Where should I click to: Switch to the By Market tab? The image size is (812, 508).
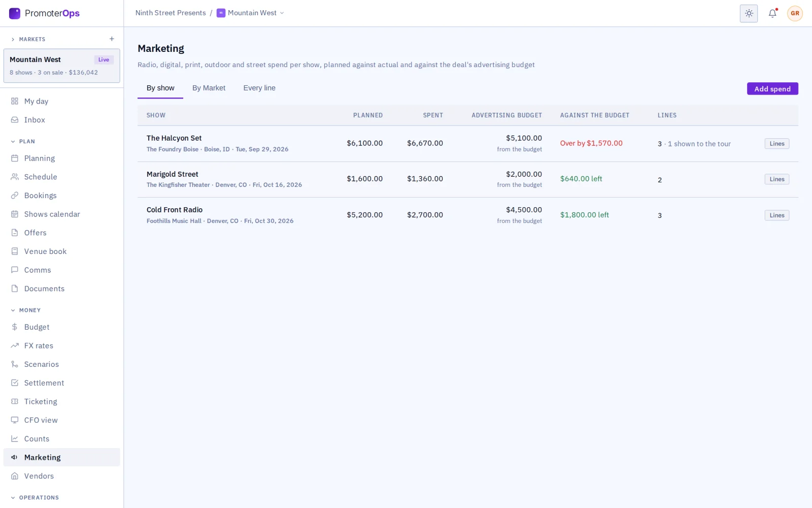point(209,88)
